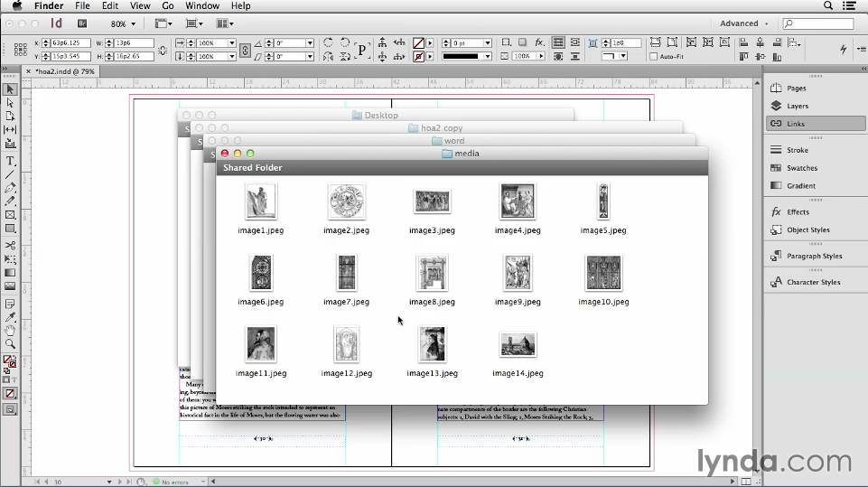
Task: Select the Zoom tool
Action: tap(10, 344)
